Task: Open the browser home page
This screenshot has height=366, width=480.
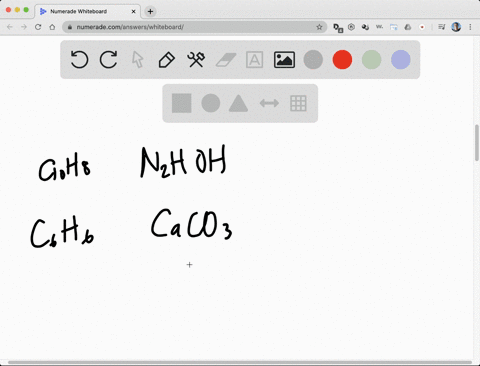Action: pyautogui.click(x=52, y=27)
